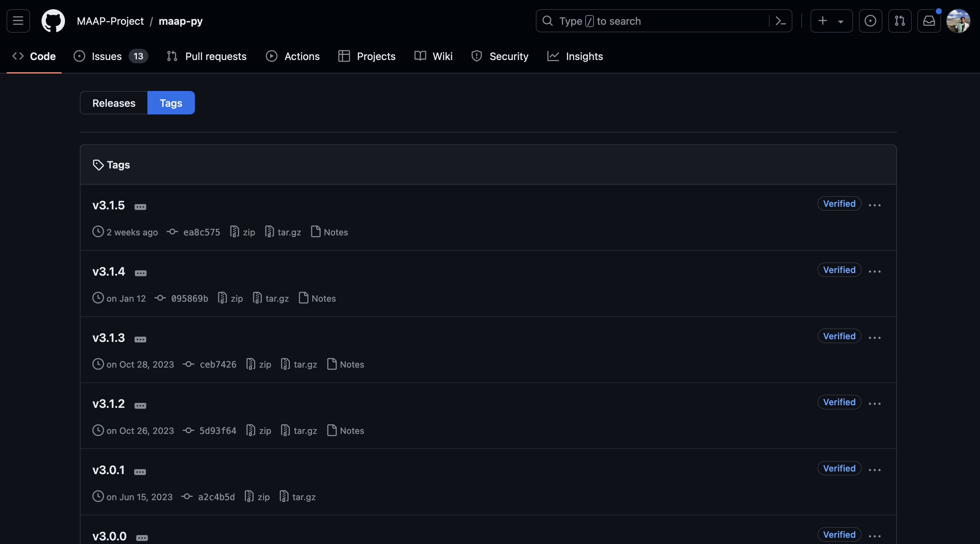Open commit ea8c575
Viewport: 980px width, 544px height.
194,232
